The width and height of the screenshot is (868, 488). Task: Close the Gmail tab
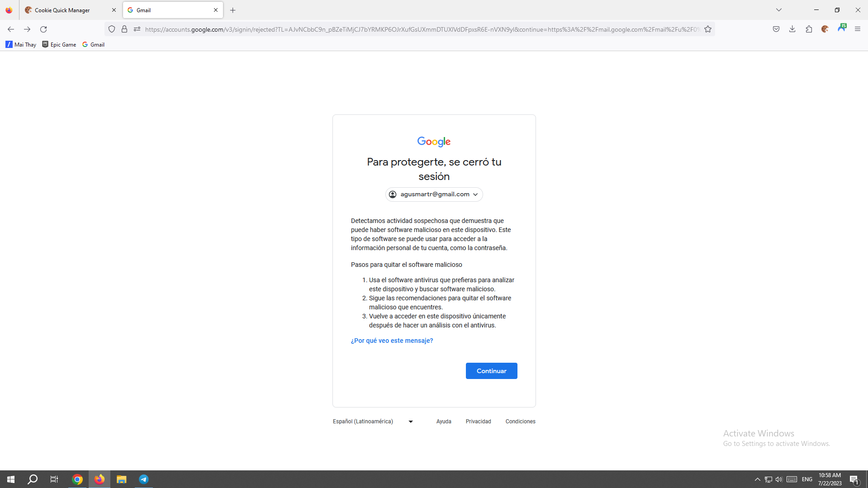coord(216,10)
